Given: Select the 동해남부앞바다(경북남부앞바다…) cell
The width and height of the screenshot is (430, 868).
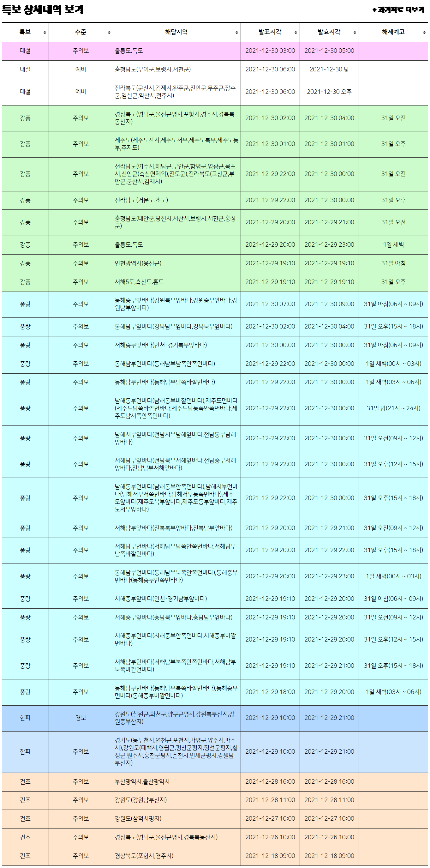Looking at the screenshot, I should [177, 327].
